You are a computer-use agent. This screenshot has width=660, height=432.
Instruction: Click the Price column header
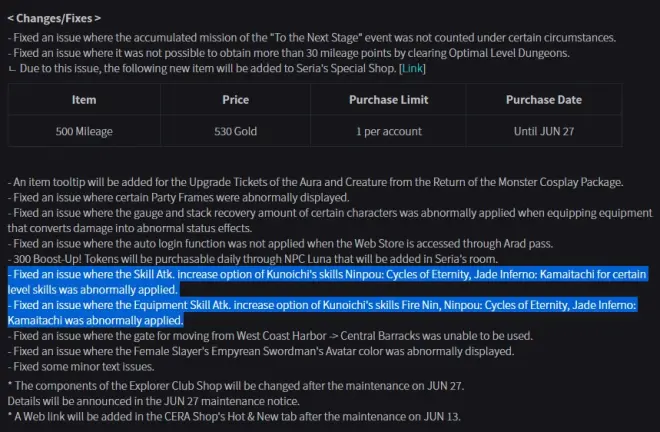click(x=235, y=100)
